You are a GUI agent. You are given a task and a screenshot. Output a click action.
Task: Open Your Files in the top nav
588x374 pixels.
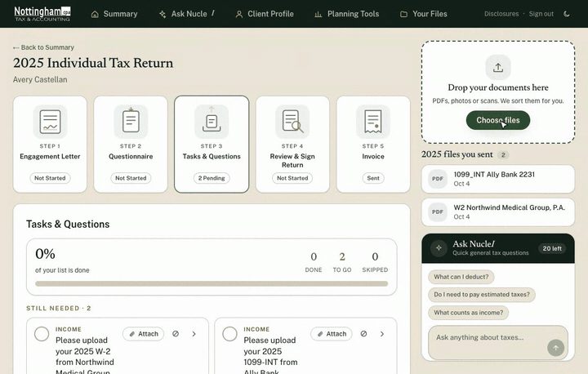coord(424,14)
